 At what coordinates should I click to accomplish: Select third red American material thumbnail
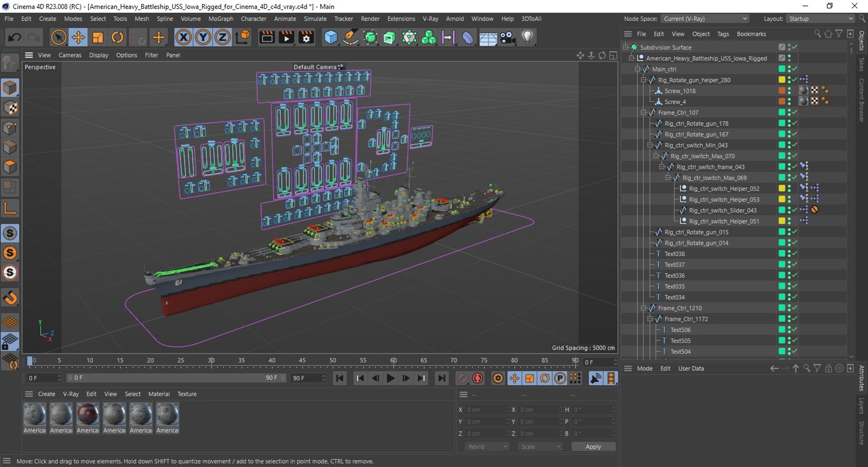point(88,415)
